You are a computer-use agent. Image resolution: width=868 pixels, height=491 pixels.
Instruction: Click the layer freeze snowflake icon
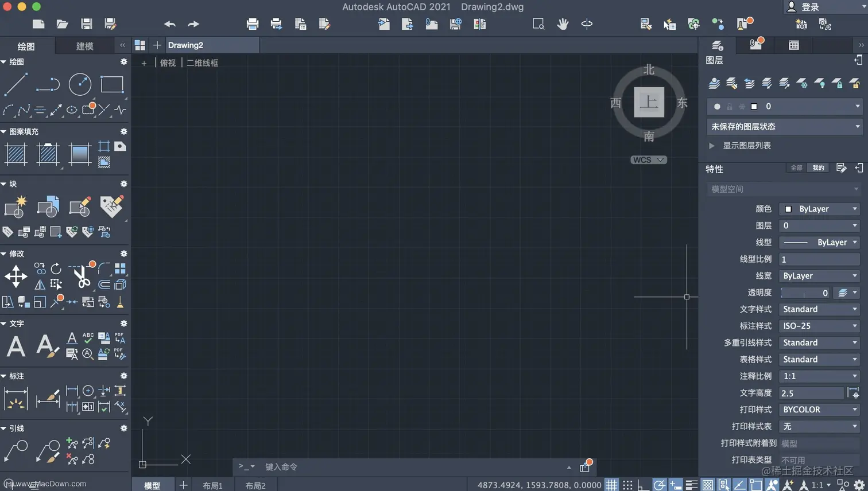(802, 84)
